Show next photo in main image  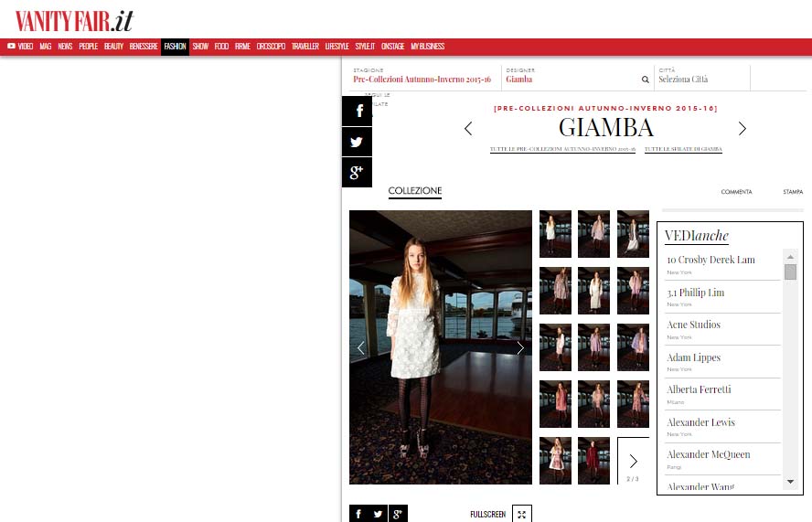click(520, 348)
